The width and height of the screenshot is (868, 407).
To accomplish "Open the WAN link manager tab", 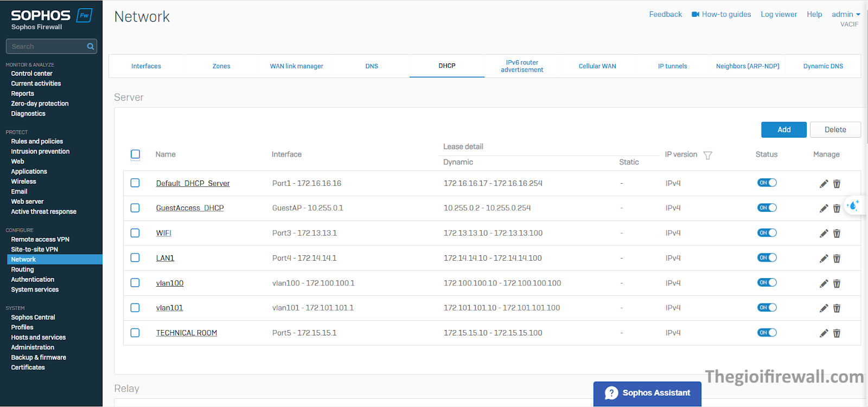I will pyautogui.click(x=296, y=66).
